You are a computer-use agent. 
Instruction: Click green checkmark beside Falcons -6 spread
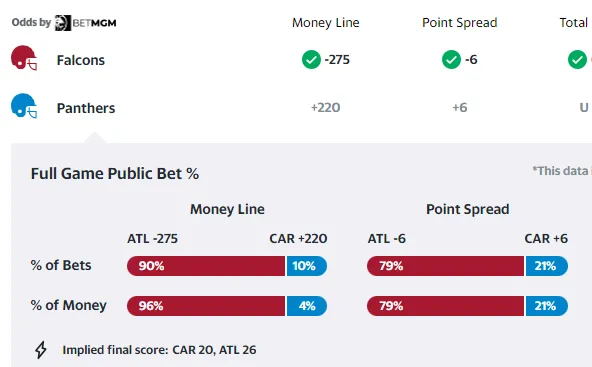[451, 60]
